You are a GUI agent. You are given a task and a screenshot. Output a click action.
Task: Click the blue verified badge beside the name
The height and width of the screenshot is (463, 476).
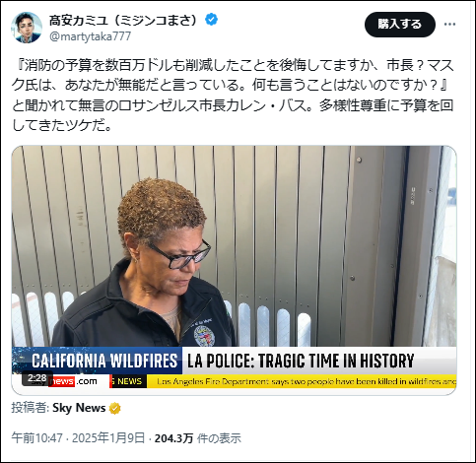(x=211, y=20)
